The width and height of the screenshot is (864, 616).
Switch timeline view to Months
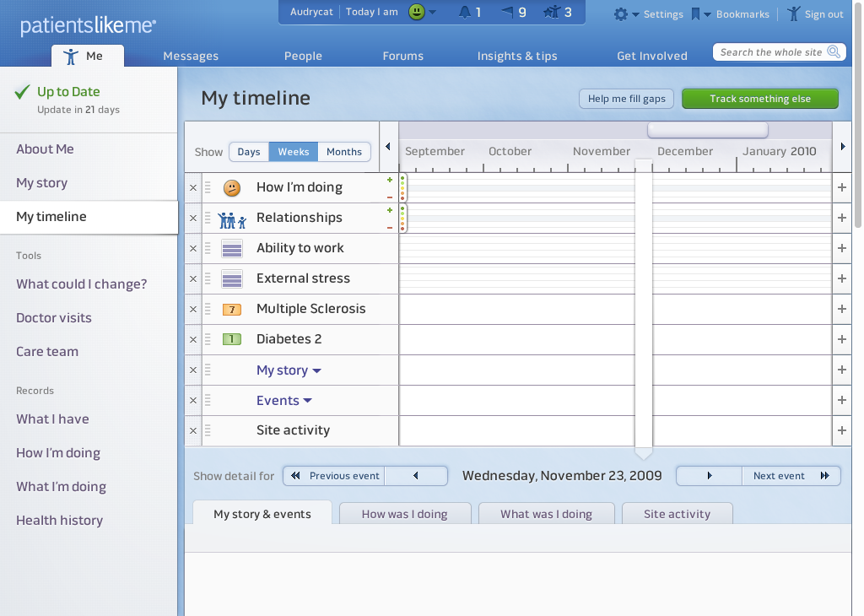tap(344, 152)
